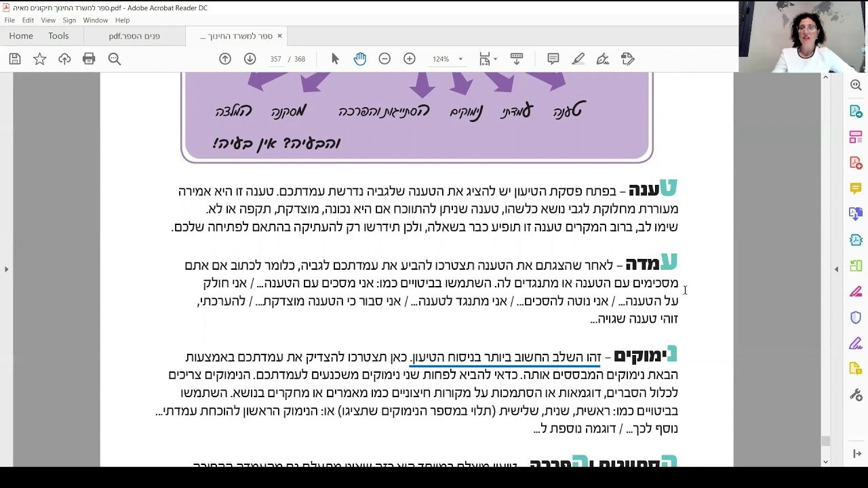Open Create PDF in the right tools pane
Viewport: 868px width, 488px height.
click(x=856, y=163)
